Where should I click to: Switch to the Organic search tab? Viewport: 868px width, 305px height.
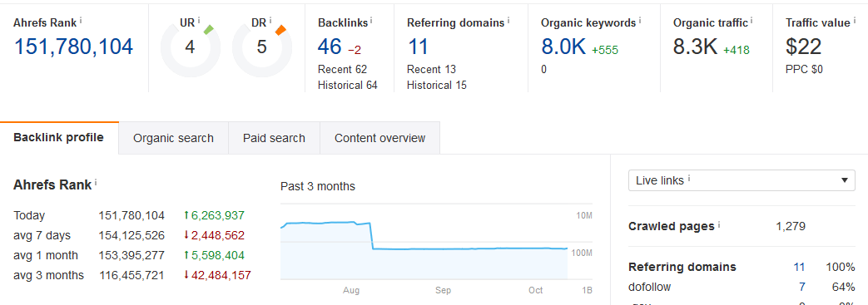(173, 138)
